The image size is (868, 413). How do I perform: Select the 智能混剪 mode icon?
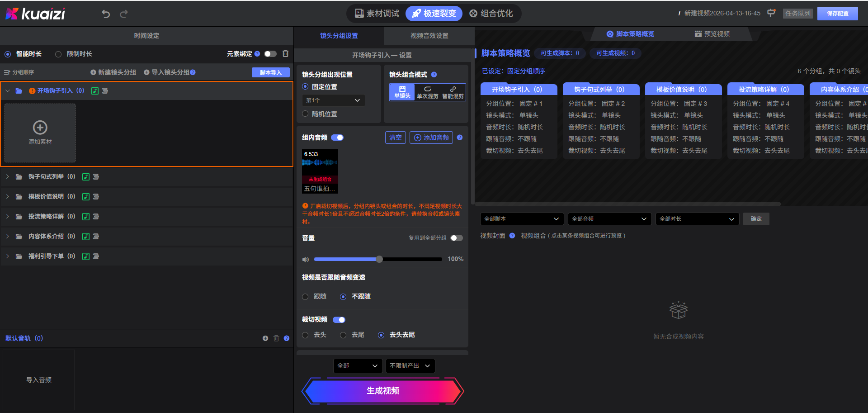pyautogui.click(x=453, y=92)
